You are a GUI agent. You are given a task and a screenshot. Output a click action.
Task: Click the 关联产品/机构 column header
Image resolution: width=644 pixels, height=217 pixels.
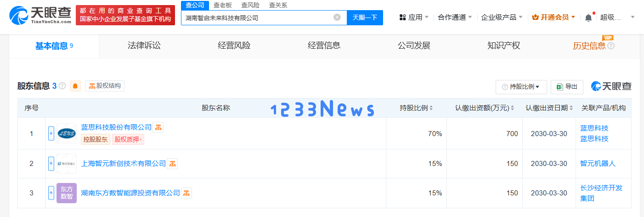click(x=603, y=108)
